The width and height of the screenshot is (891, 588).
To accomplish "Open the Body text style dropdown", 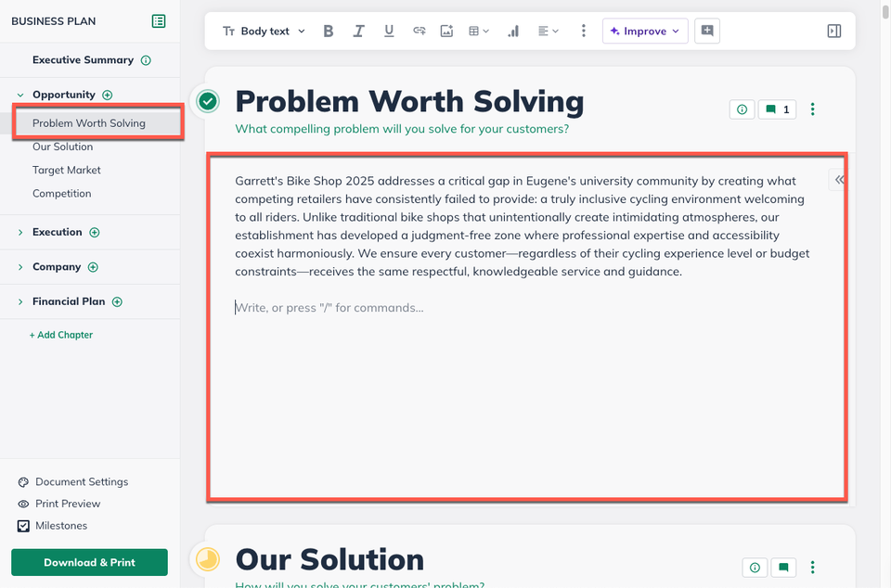I will point(264,32).
